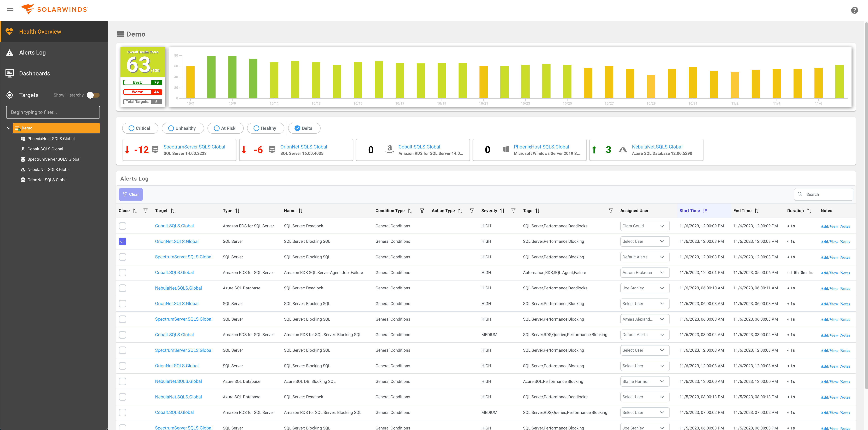Click the Condition Type filter icon
The image size is (868, 430).
tap(422, 211)
